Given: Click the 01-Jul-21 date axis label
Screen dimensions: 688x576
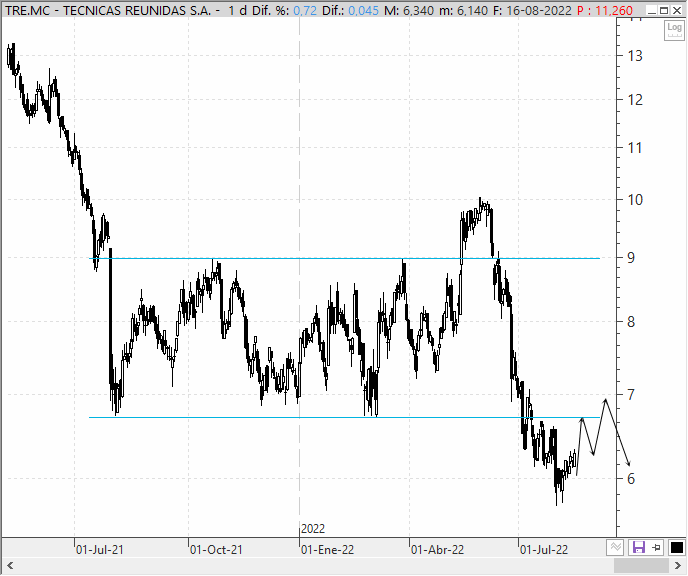Looking at the screenshot, I should 100,550.
